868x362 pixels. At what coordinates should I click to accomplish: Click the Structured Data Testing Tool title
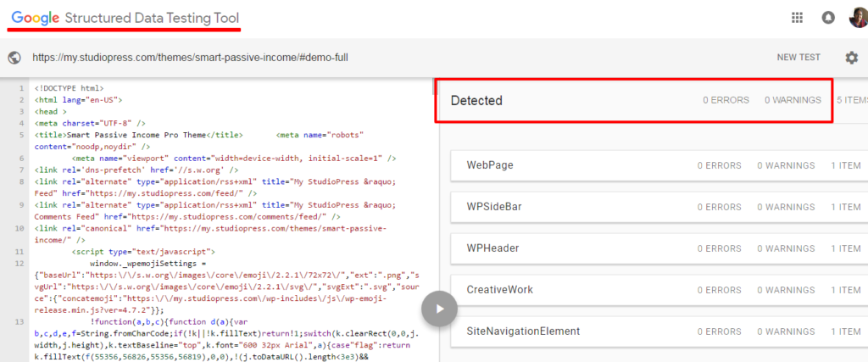click(153, 18)
